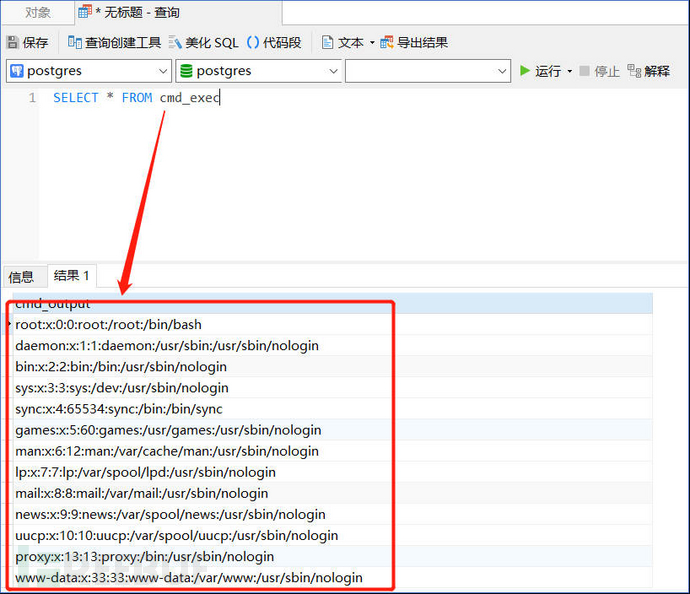The image size is (690, 594).
Task: Click the green database cylinder icon
Action: (x=186, y=71)
